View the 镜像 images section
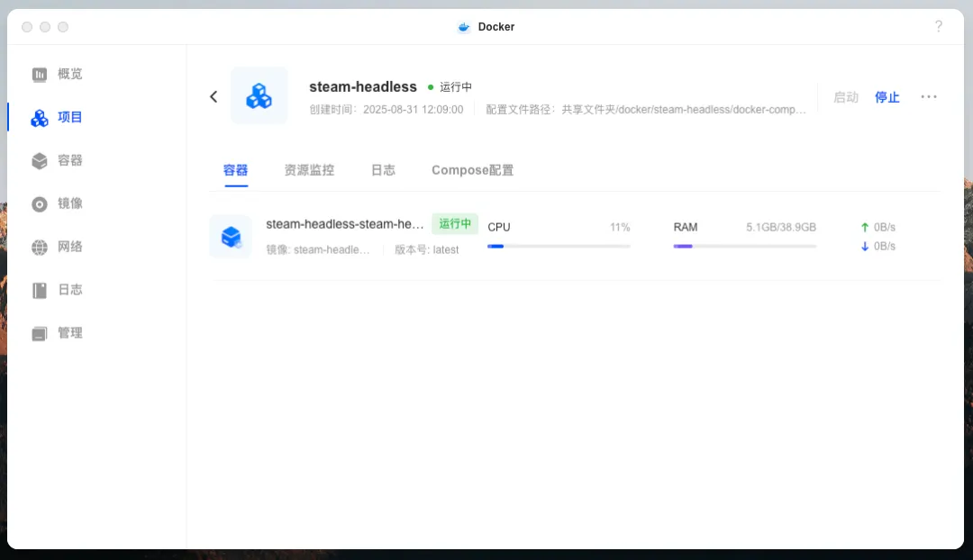973x560 pixels. pyautogui.click(x=56, y=203)
